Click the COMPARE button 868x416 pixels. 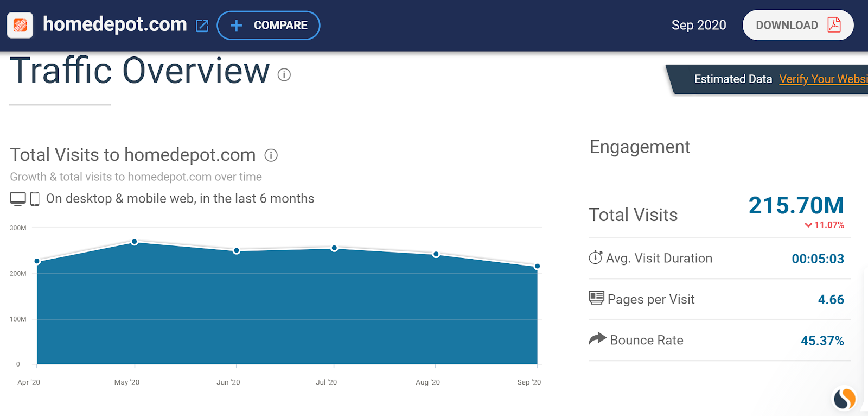(x=269, y=26)
